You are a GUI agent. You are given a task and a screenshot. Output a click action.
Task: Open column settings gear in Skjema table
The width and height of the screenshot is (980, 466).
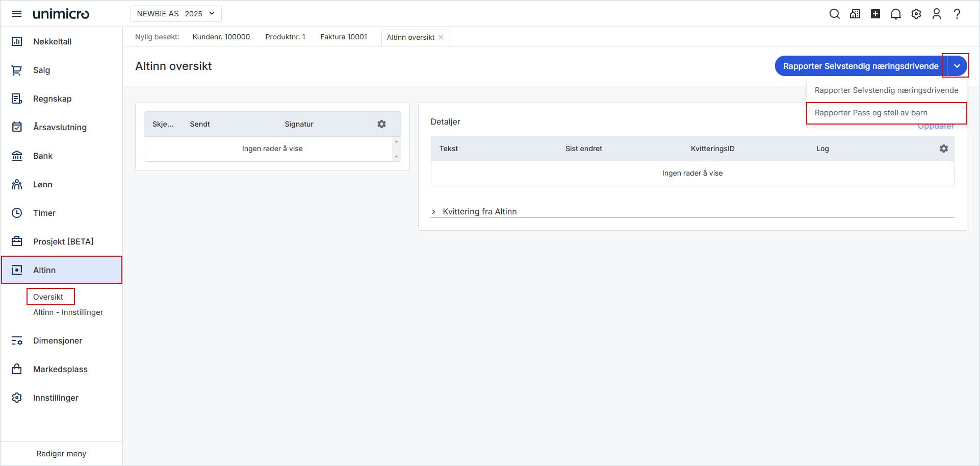[x=381, y=124]
